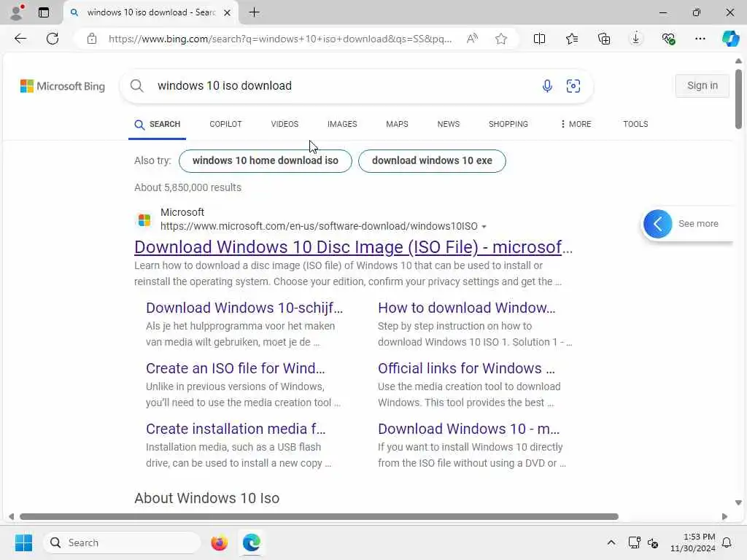Click scroll right arrow on horizontal scrollbar
This screenshot has height=560, width=747.
click(x=724, y=517)
